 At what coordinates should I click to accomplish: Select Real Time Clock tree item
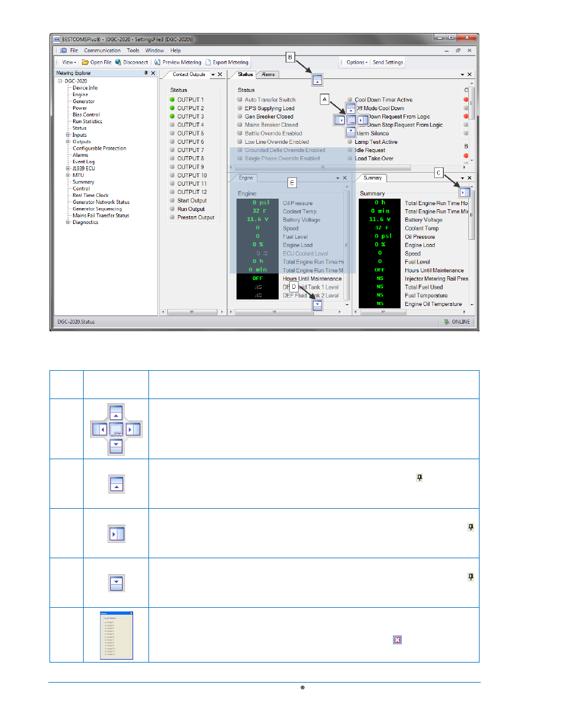coord(90,195)
